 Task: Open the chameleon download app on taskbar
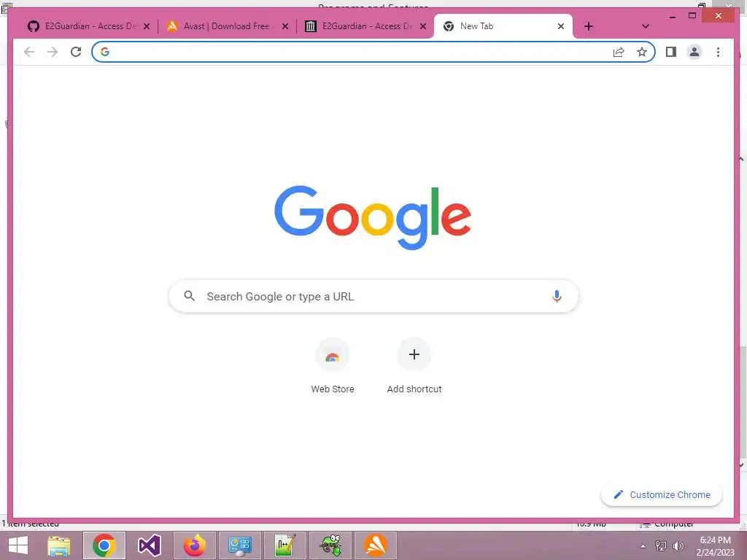pos(330,545)
